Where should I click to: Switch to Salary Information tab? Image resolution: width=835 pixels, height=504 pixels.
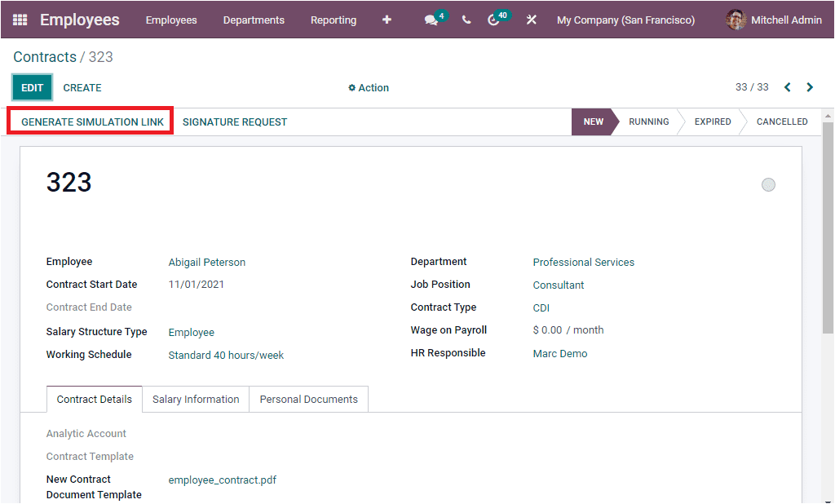point(195,399)
